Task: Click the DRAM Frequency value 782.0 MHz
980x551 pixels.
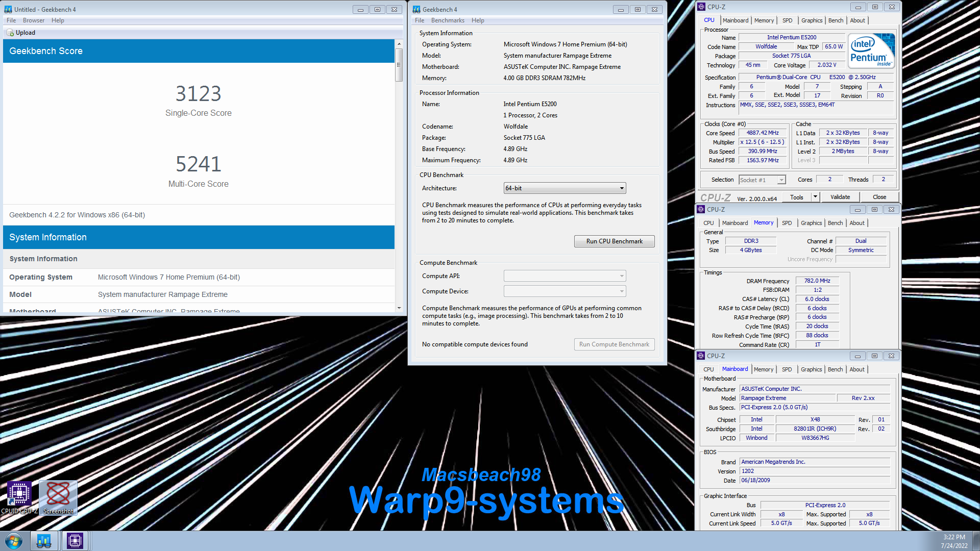Action: 817,281
